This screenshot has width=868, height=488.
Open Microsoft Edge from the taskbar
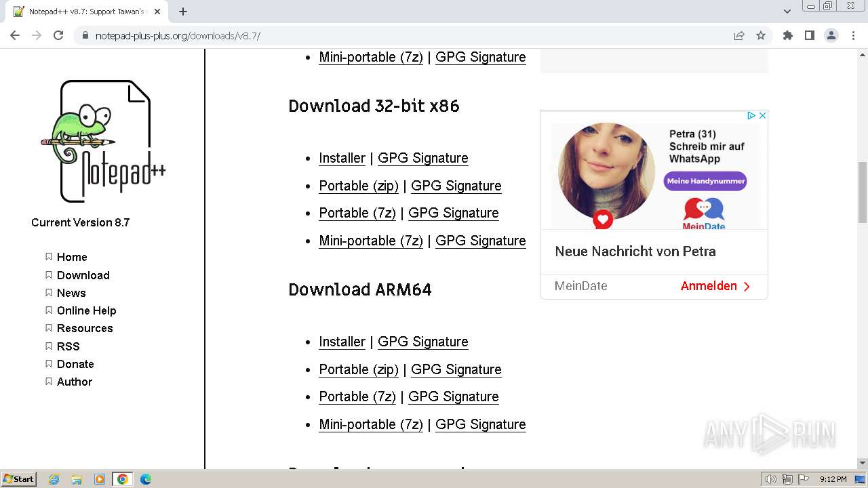(146, 479)
